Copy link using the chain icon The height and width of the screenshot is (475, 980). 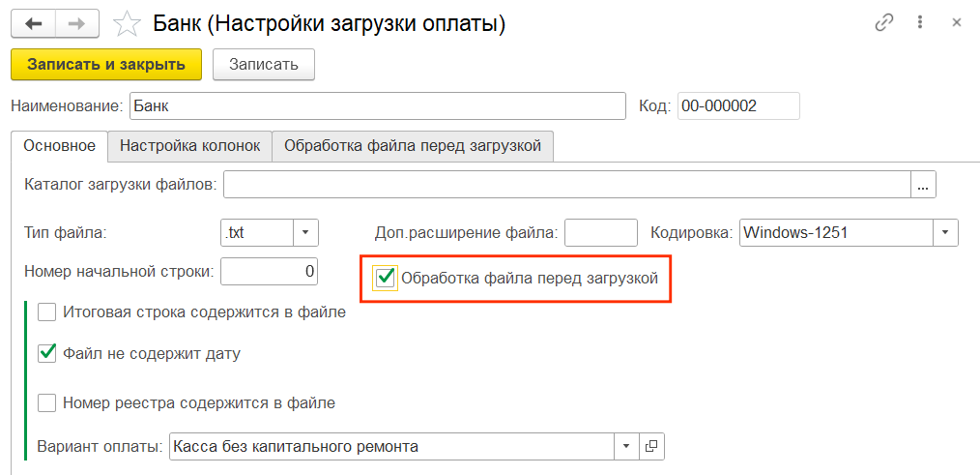click(x=883, y=23)
